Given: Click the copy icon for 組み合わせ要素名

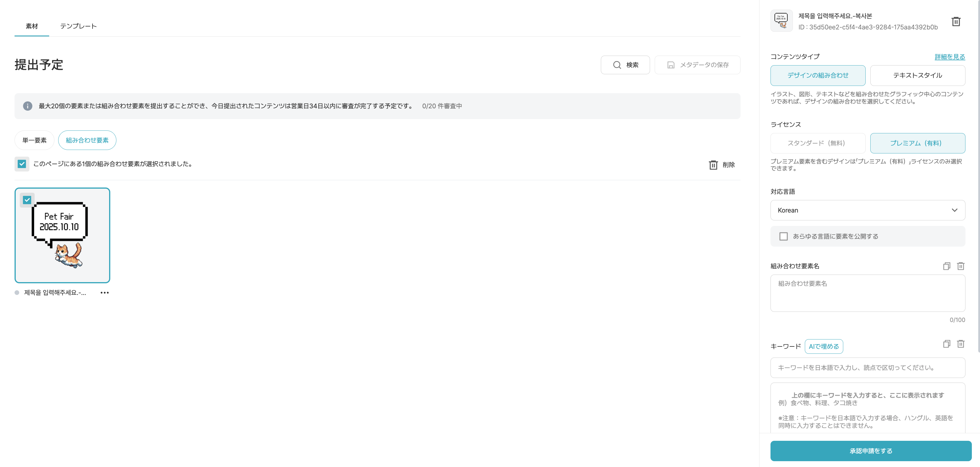Looking at the screenshot, I should coord(947,266).
